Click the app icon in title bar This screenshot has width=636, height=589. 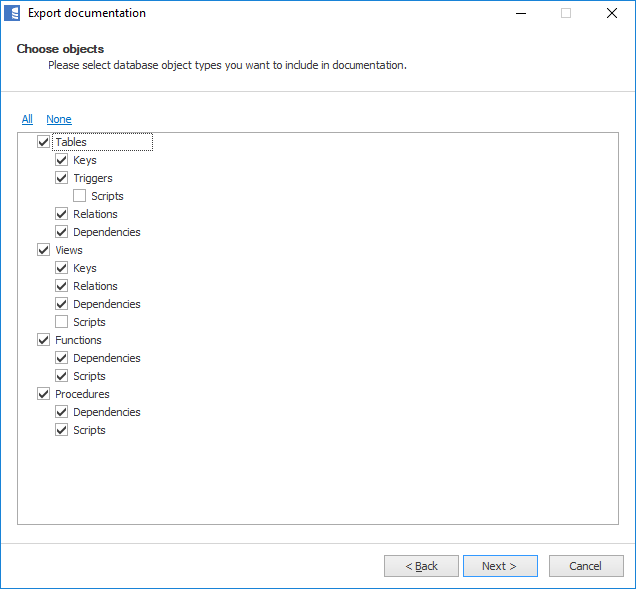[13, 14]
